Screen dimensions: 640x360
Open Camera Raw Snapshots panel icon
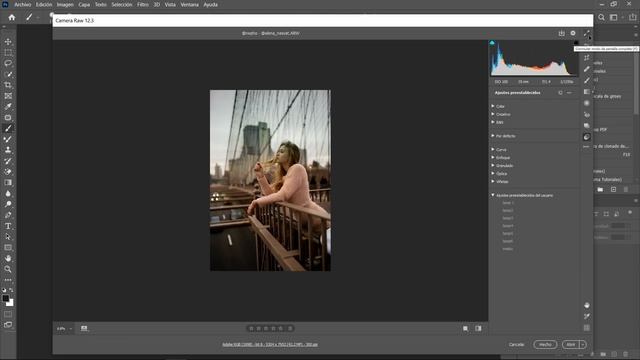[587, 126]
